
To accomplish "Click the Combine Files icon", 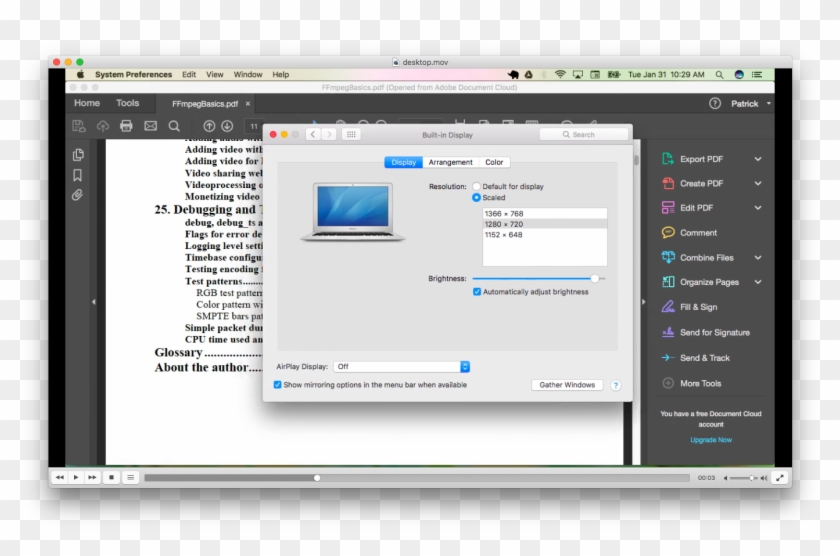I will (668, 257).
